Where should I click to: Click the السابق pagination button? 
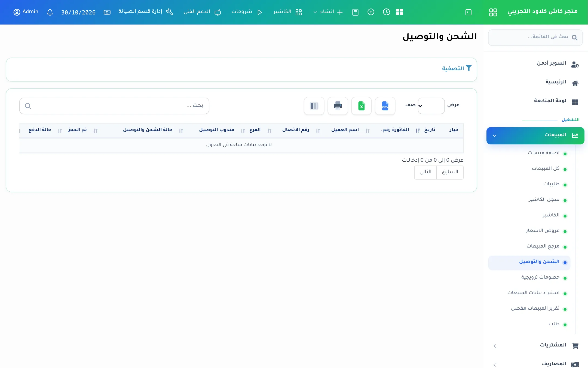450,172
